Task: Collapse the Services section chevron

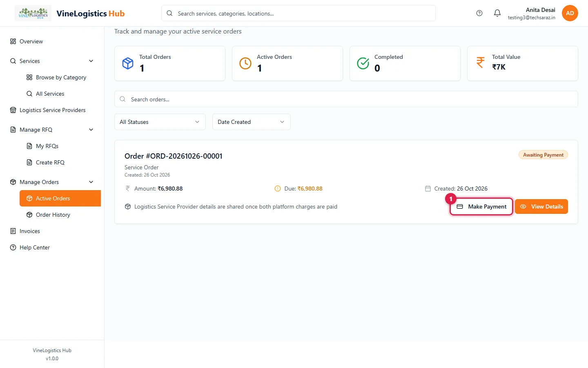Action: click(91, 61)
